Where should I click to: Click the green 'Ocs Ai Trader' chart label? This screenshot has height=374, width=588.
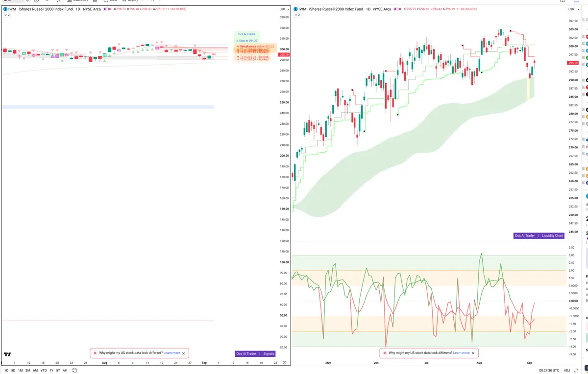point(246,34)
